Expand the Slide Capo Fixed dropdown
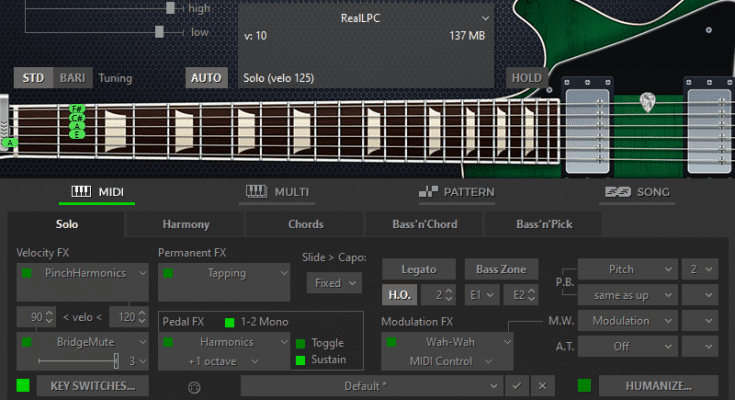Image resolution: width=735 pixels, height=400 pixels. click(333, 283)
